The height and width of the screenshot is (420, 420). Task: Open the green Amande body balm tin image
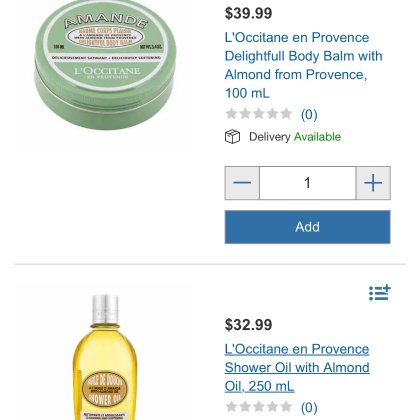pyautogui.click(x=105, y=64)
